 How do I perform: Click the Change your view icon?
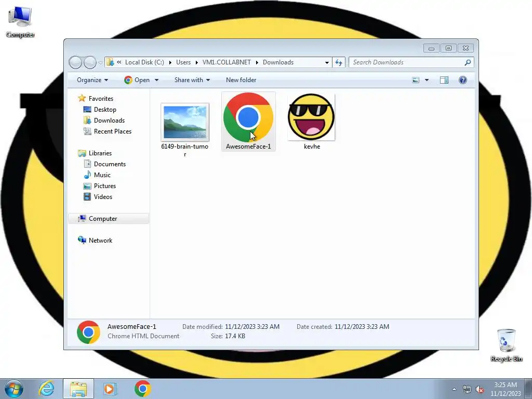coord(416,80)
